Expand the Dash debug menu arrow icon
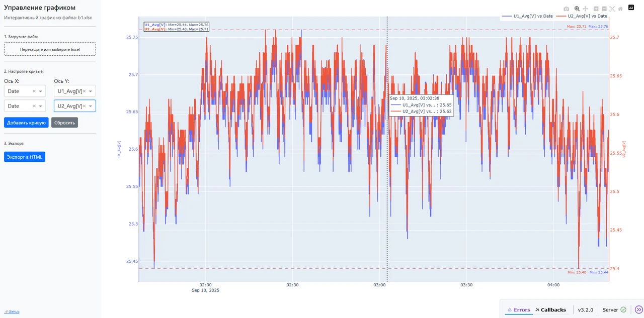Image resolution: width=644 pixels, height=318 pixels. (x=638, y=310)
